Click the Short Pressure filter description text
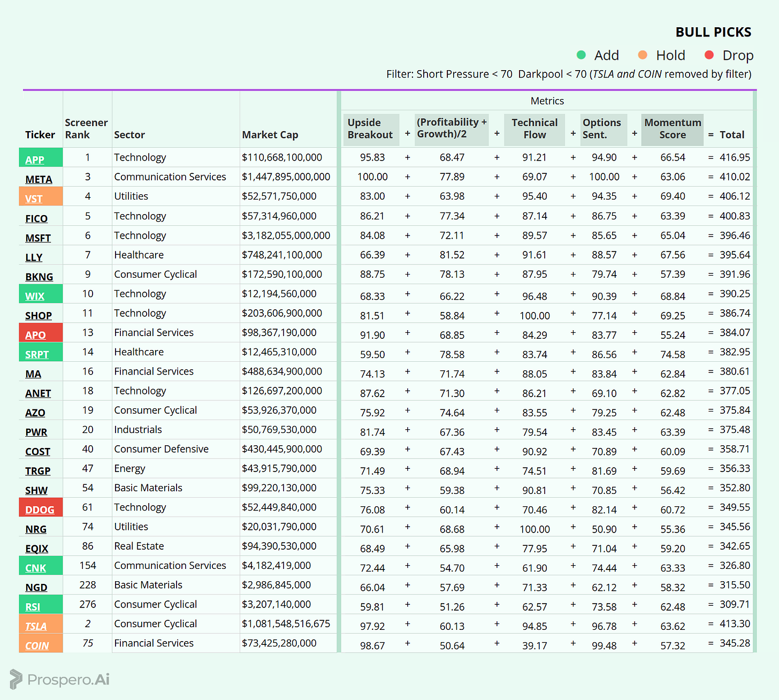779x700 pixels. coord(569,74)
